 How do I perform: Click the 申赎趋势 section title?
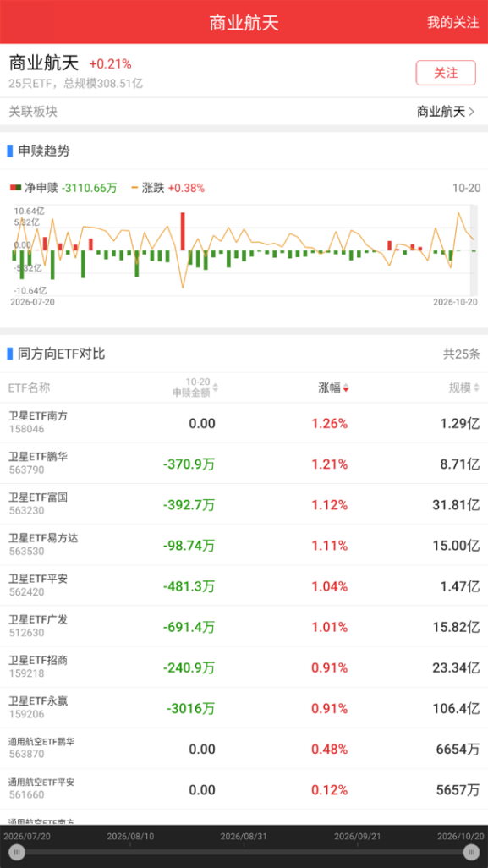pyautogui.click(x=44, y=151)
